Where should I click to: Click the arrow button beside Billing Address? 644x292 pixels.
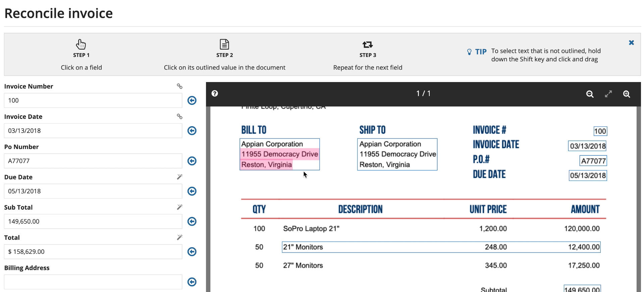pos(192,282)
